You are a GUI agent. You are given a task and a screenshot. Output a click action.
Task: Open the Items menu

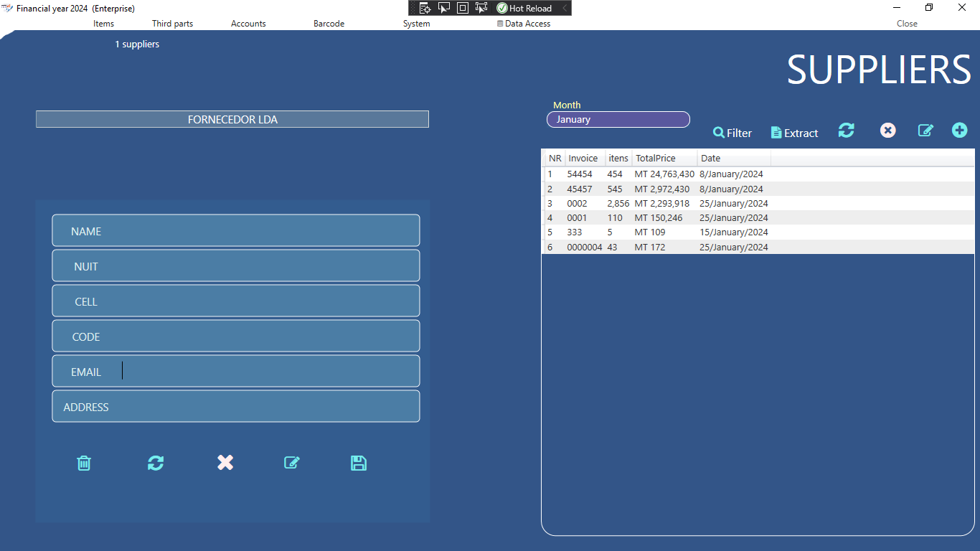[x=103, y=24]
